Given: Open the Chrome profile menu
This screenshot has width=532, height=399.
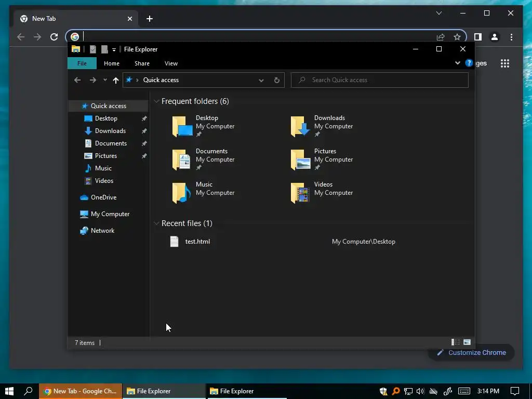Looking at the screenshot, I should pyautogui.click(x=495, y=37).
